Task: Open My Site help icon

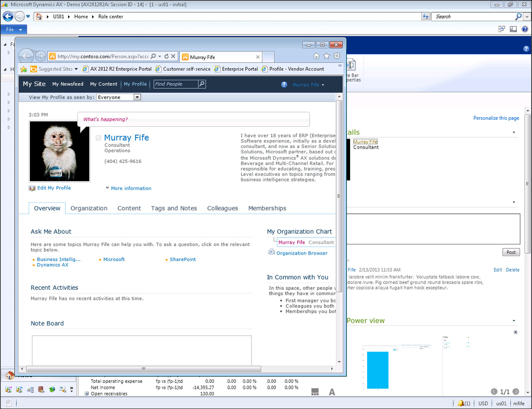Action: tap(284, 85)
